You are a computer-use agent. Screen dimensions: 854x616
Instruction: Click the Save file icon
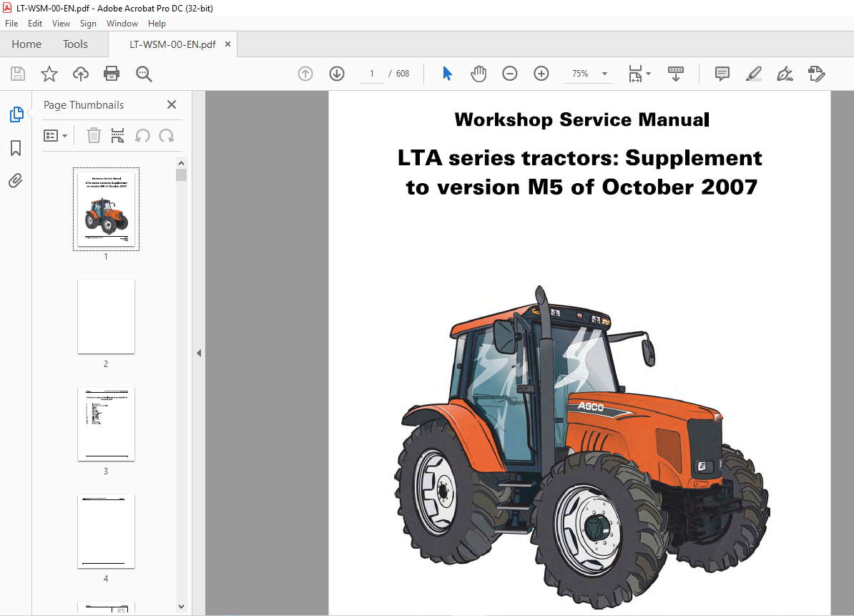[x=18, y=74]
